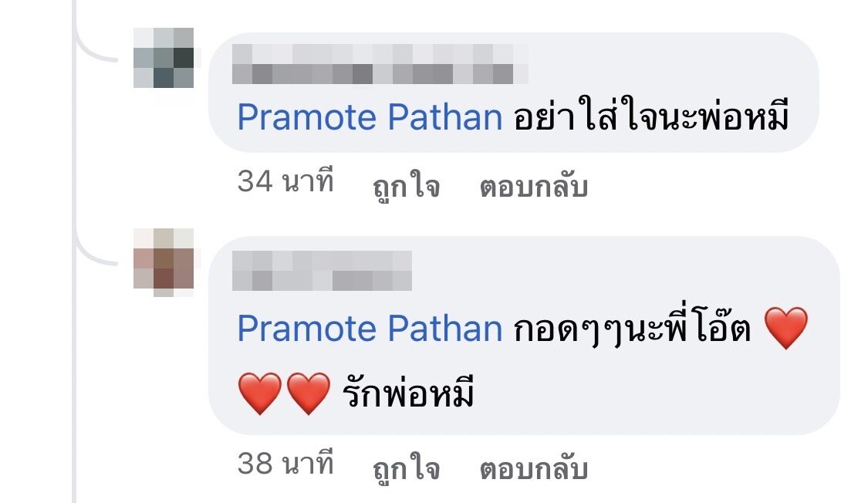868x503 pixels.
Task: Select the comment text รักพ่อหมี
Action: pyautogui.click(x=408, y=393)
